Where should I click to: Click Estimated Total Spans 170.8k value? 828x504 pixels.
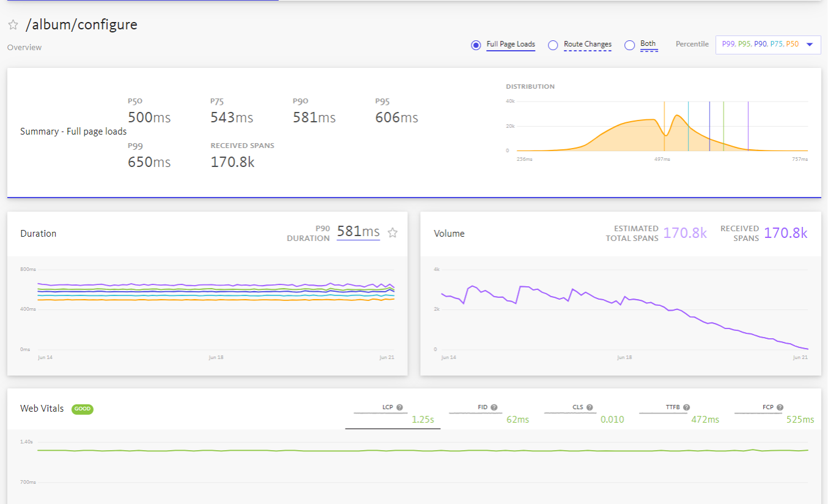pos(685,233)
